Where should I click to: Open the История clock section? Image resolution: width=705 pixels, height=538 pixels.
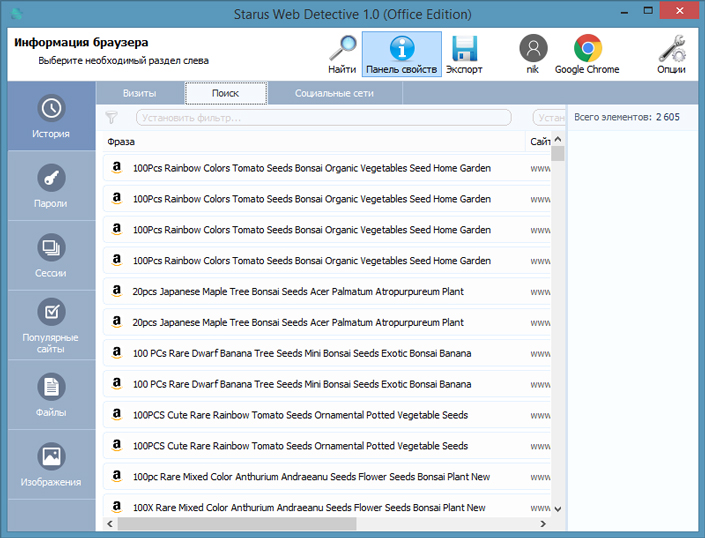51,116
